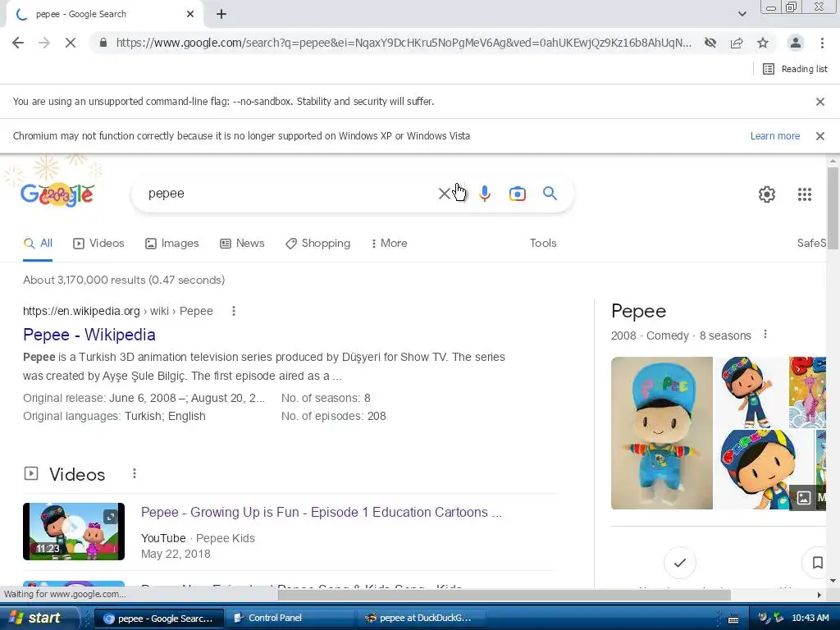Click the en.wikipedia.org URL breadcrumb

click(x=118, y=311)
